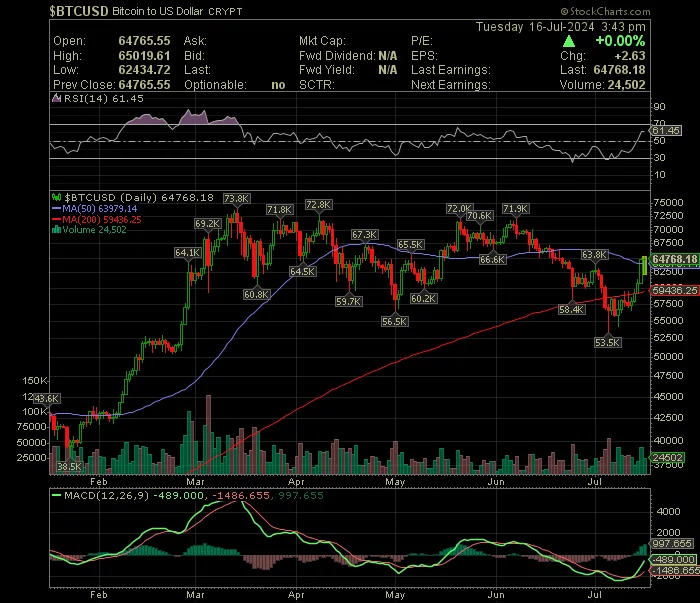Viewport: 700px width, 603px height.
Task: Click the 70.6K price annotation
Action: 479,216
